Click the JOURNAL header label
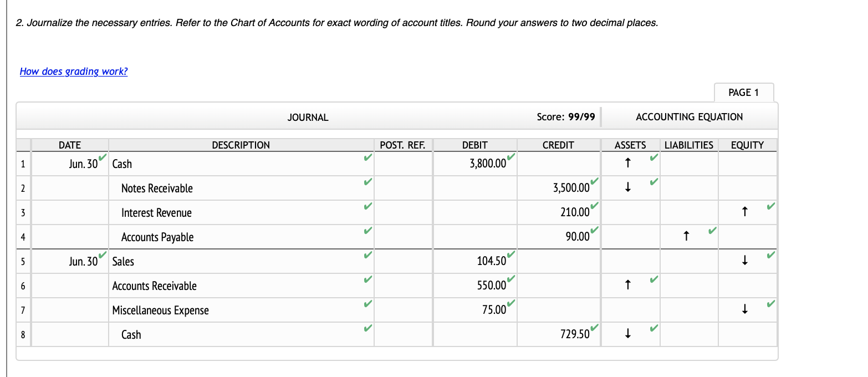Viewport: 868px width, 377px height. click(x=308, y=117)
